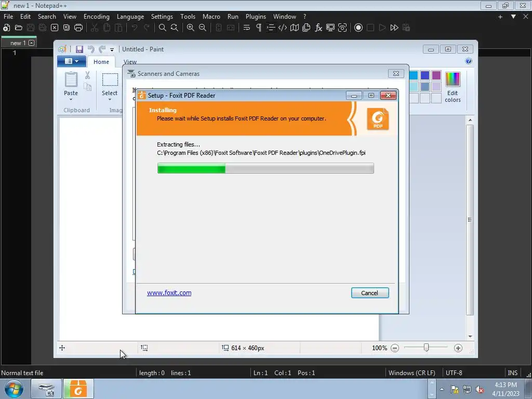Viewport: 532px width, 399px height.
Task: Open the Function List fx icon
Action: pyautogui.click(x=318, y=28)
